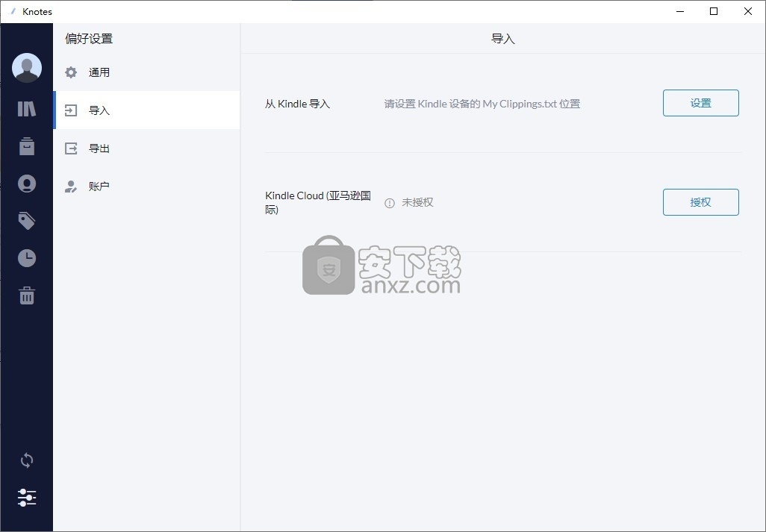The image size is (766, 532).
Task: Click the gear icon beside 通用
Action: 71,72
